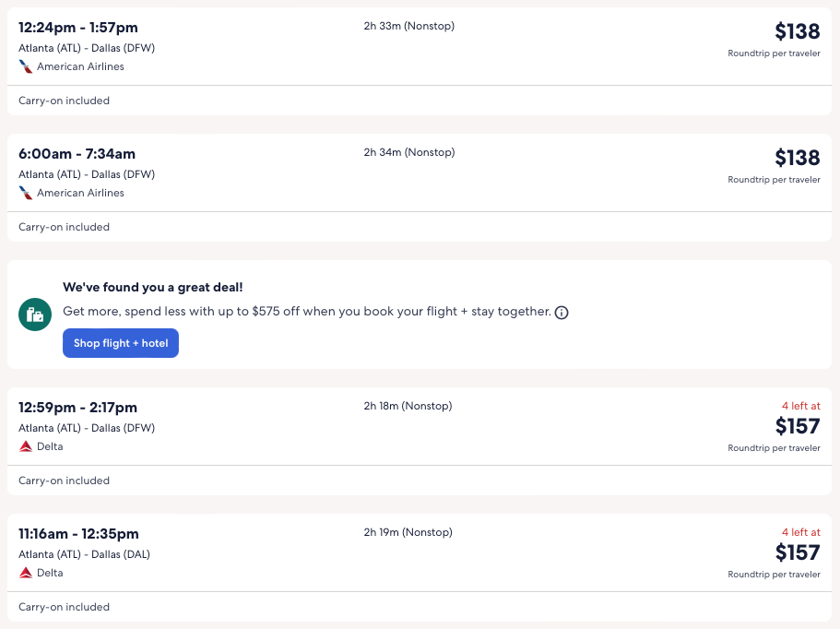The width and height of the screenshot is (840, 629).
Task: Select the 12:24pm - 1:57pm American Airlines flight
Action: point(78,28)
